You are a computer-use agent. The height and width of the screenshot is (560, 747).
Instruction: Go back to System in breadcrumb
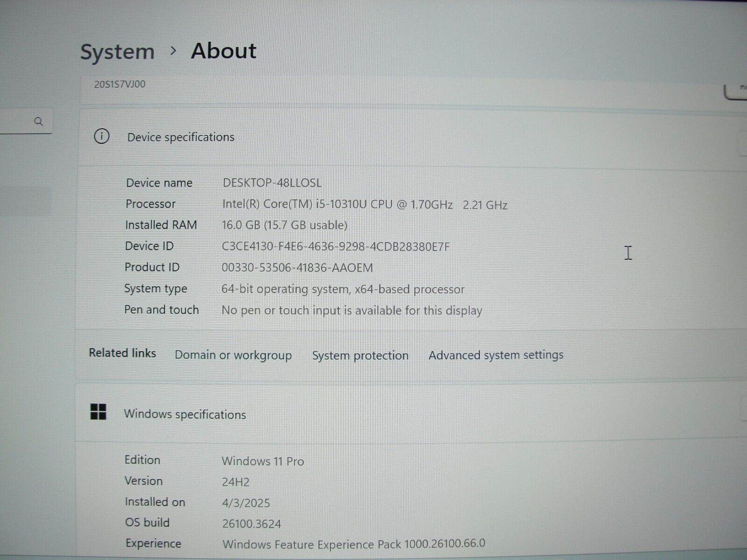[x=117, y=51]
